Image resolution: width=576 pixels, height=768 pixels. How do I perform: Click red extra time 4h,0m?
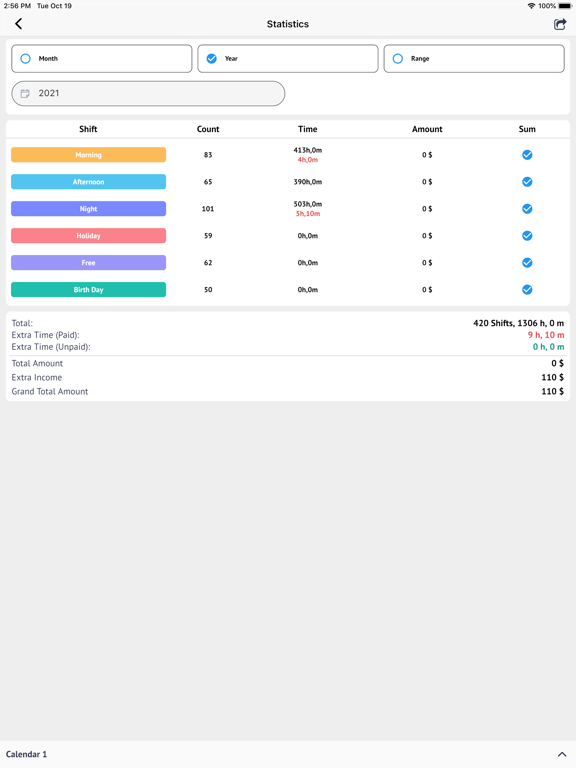(308, 160)
